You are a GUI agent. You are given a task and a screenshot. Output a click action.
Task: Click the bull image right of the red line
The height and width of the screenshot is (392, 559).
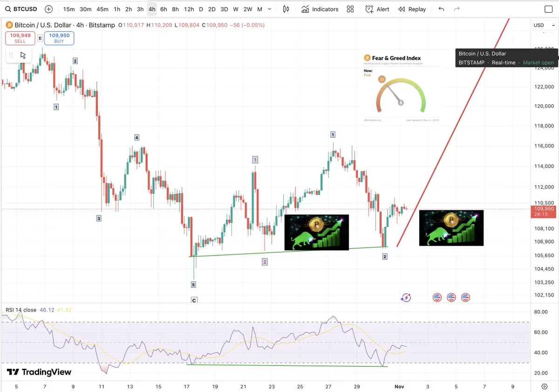pyautogui.click(x=451, y=228)
